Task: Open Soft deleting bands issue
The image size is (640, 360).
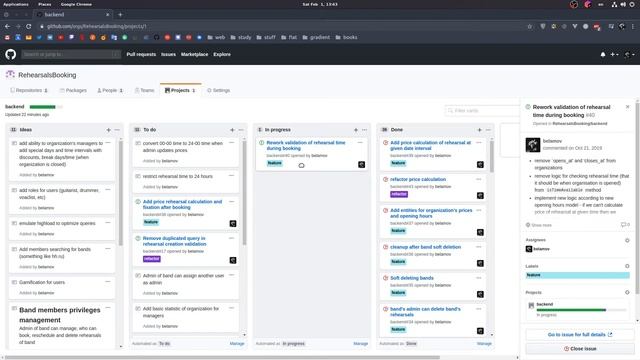Action: point(412,278)
